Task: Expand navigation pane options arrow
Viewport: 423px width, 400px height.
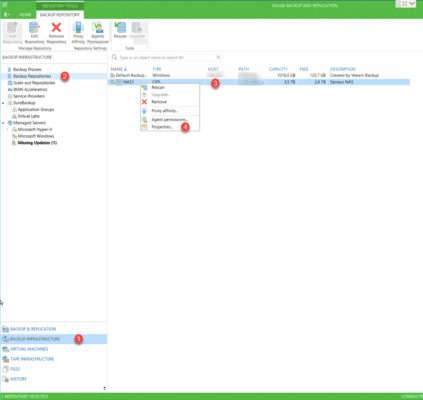Action: pos(104,388)
